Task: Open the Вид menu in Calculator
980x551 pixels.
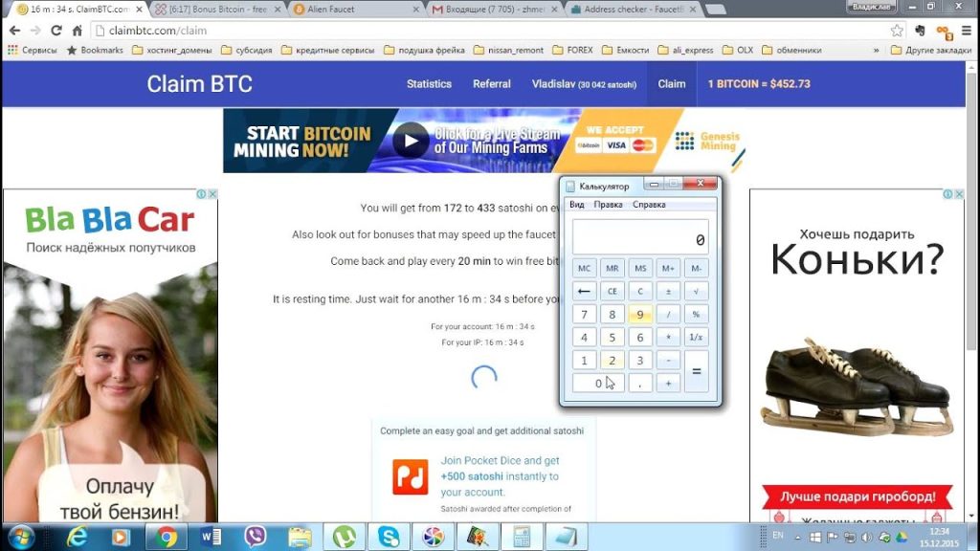Action: click(577, 205)
